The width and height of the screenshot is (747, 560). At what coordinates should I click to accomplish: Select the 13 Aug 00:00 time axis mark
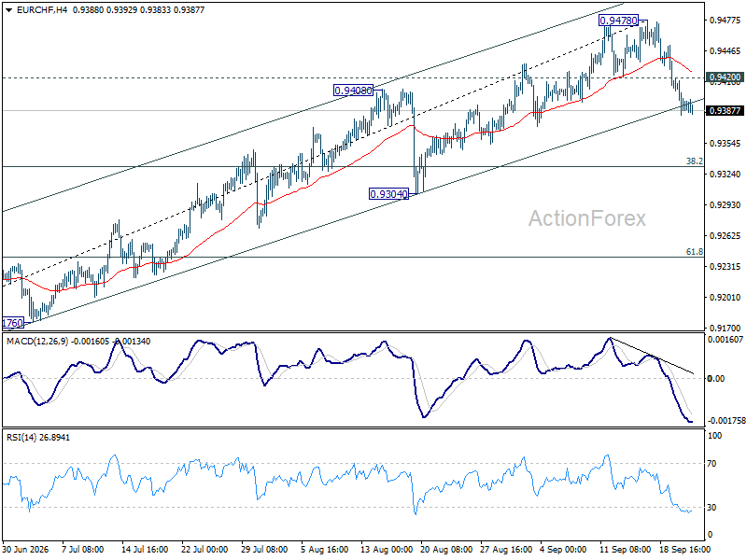point(387,549)
